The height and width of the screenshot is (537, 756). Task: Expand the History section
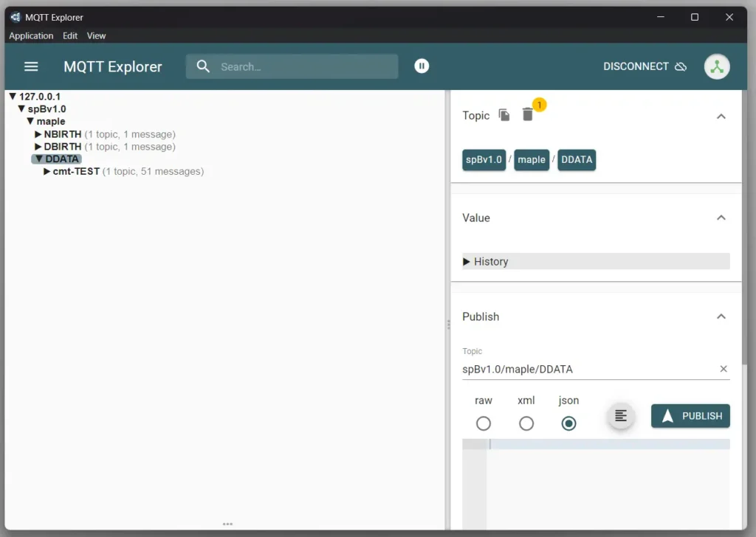tap(467, 261)
